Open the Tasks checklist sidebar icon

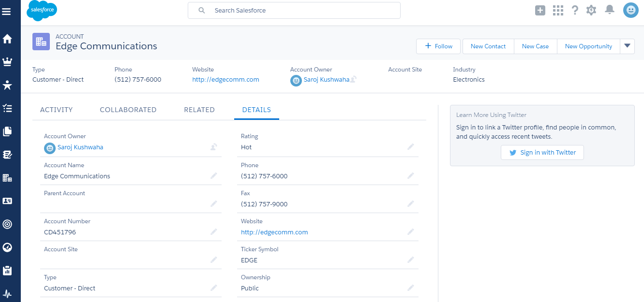pos(7,108)
